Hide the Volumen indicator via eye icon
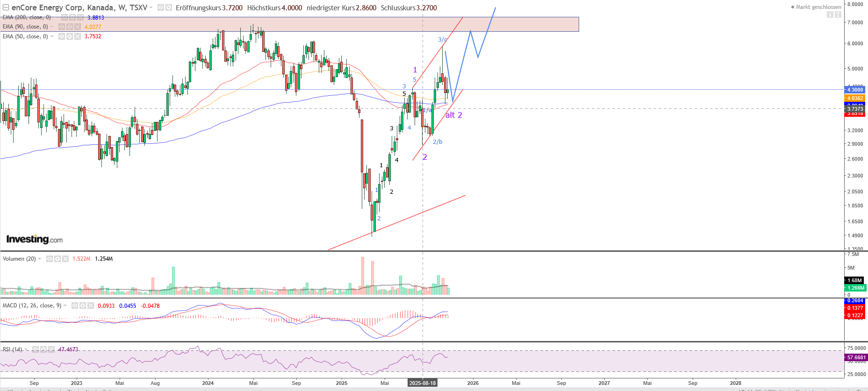Screen dimensions: 868x391 coord(50,259)
